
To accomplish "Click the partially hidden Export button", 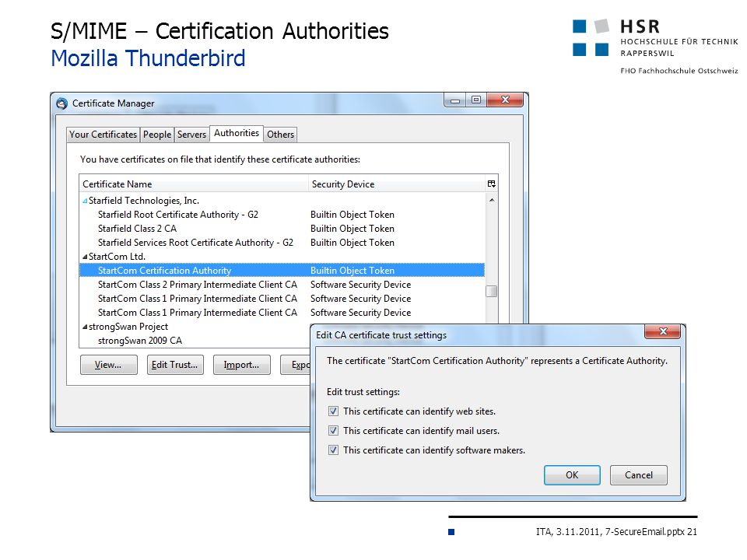I will [296, 365].
